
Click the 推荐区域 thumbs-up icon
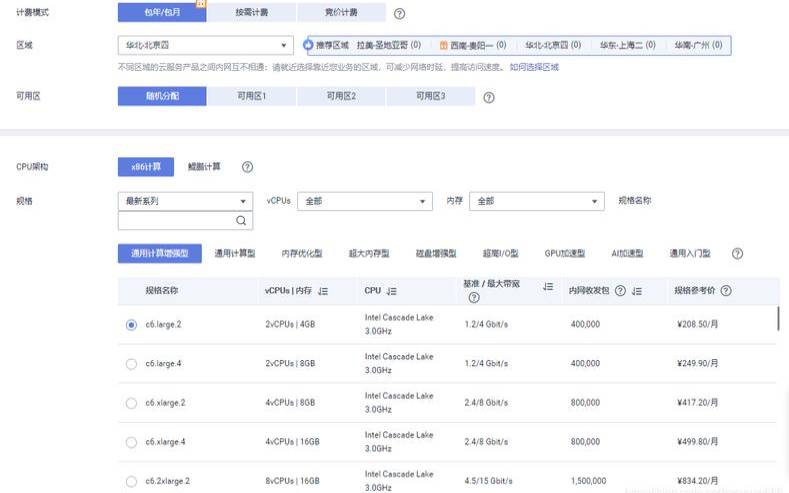pos(308,45)
